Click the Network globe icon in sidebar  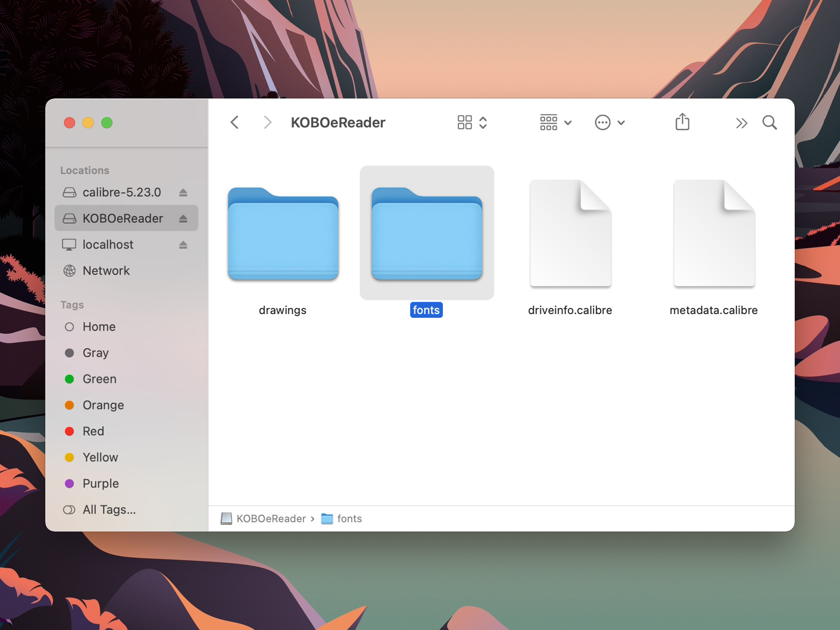(70, 270)
